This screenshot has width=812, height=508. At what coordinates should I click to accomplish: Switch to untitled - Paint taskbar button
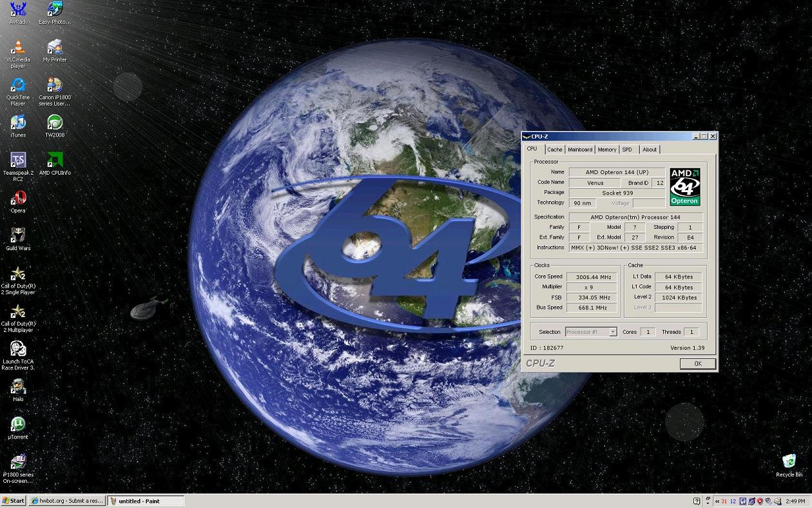(x=145, y=501)
